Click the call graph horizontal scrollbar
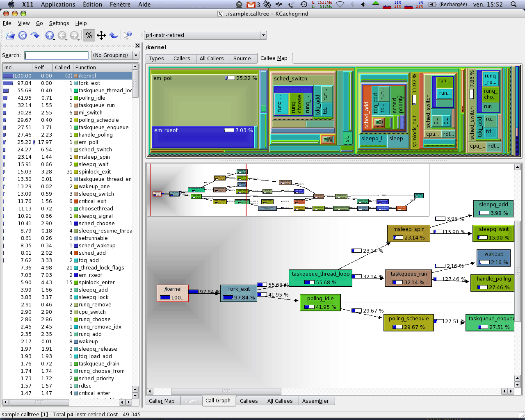The image size is (525, 420). pos(226,391)
